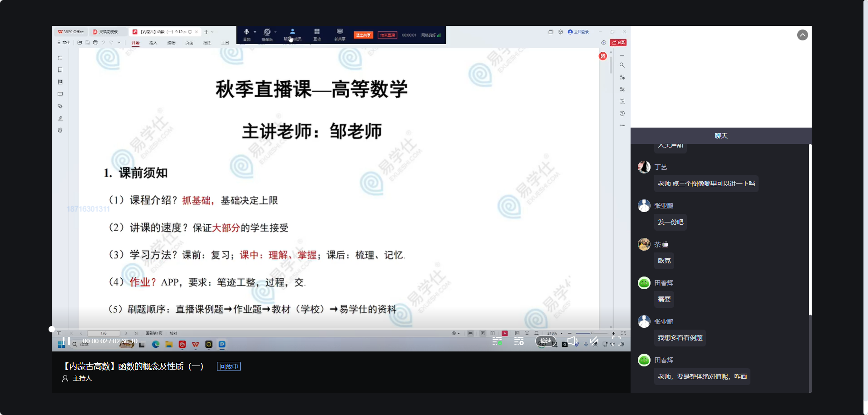Click the page number field 1/6
Viewport: 868px width, 415px height.
(104, 333)
